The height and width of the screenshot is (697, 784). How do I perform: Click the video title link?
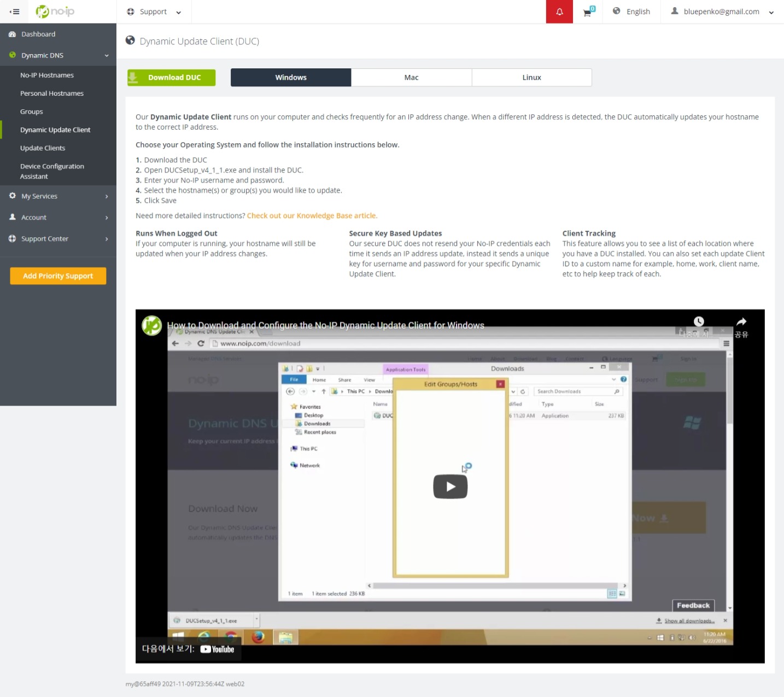pos(325,325)
